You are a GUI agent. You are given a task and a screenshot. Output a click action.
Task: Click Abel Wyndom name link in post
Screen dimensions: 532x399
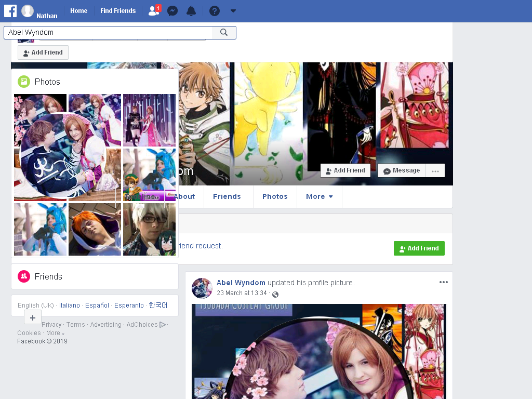(x=241, y=283)
